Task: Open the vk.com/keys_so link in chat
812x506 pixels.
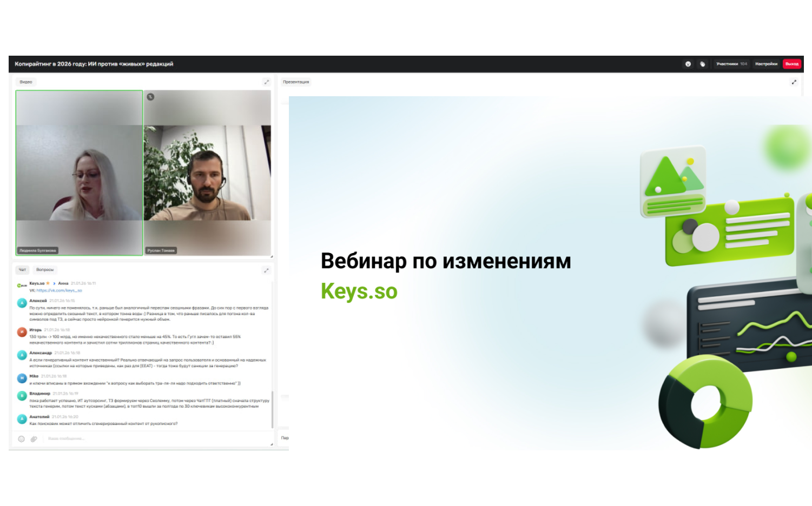Action: click(59, 290)
